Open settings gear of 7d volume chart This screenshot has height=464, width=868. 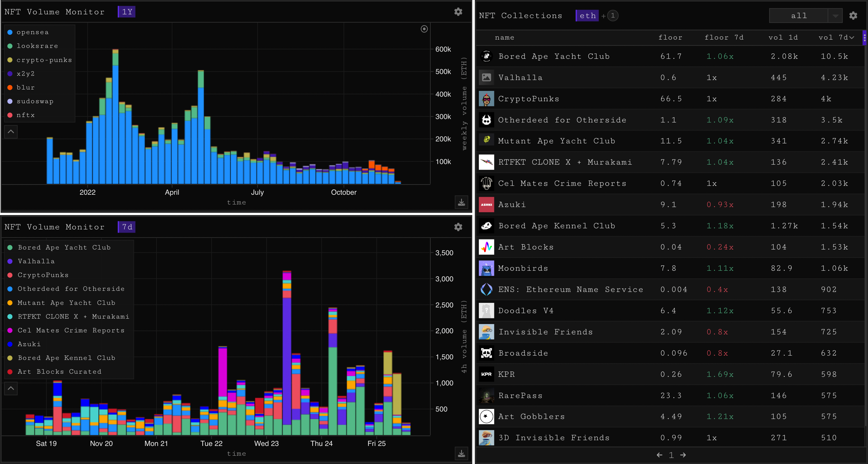pyautogui.click(x=458, y=227)
